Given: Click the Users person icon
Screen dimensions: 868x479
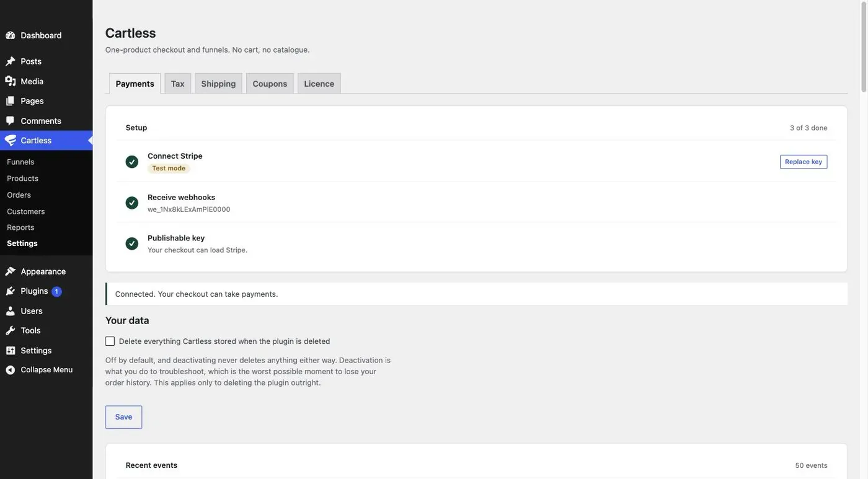Looking at the screenshot, I should (x=11, y=311).
